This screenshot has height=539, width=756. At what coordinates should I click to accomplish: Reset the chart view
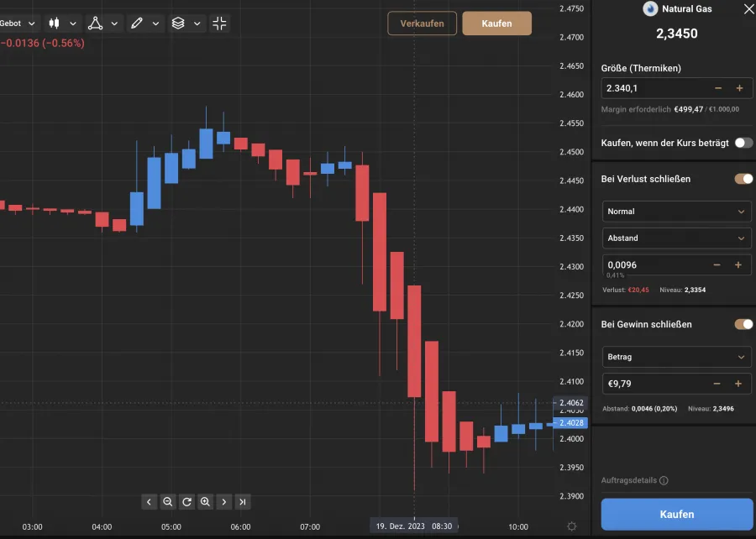(x=186, y=502)
